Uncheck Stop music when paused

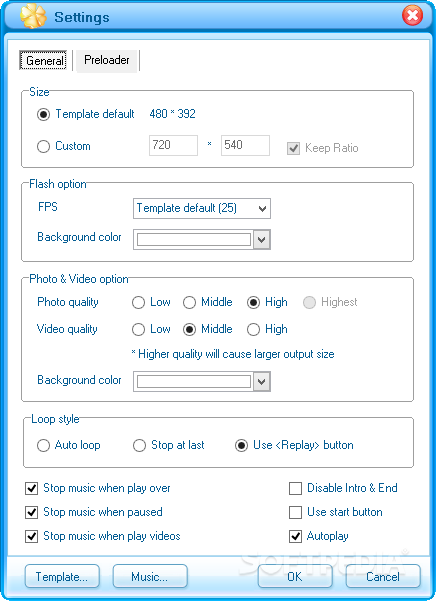(31, 512)
